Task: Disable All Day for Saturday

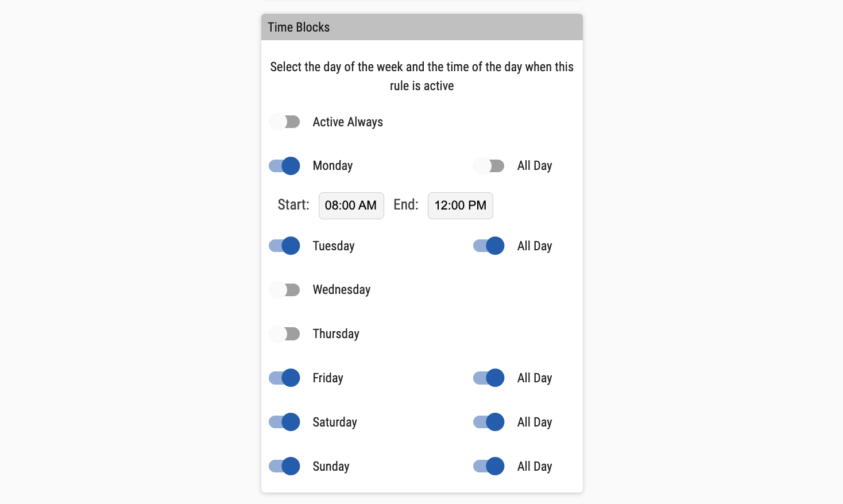Action: pos(489,422)
